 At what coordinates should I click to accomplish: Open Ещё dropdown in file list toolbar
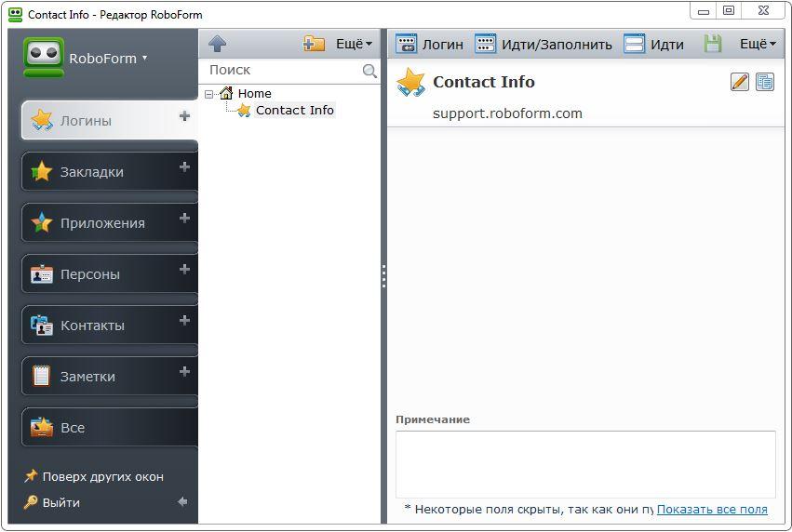click(x=354, y=44)
